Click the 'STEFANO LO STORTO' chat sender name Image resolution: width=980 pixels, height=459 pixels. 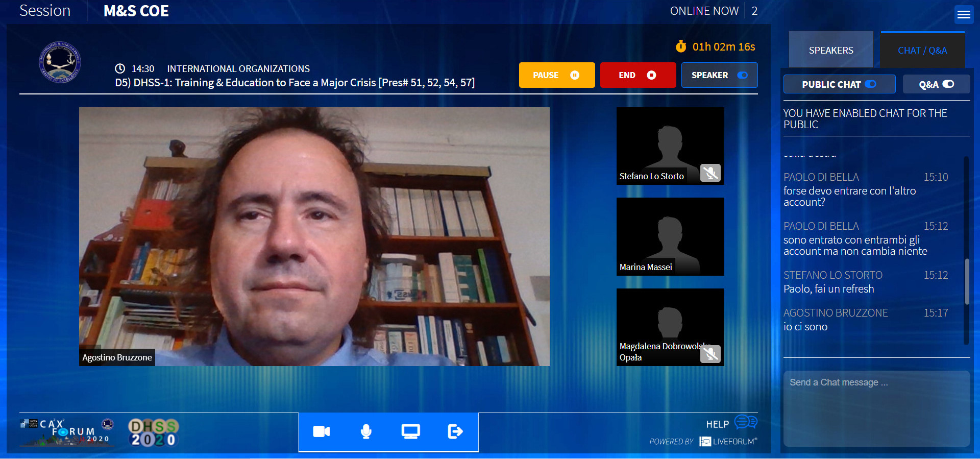click(833, 275)
